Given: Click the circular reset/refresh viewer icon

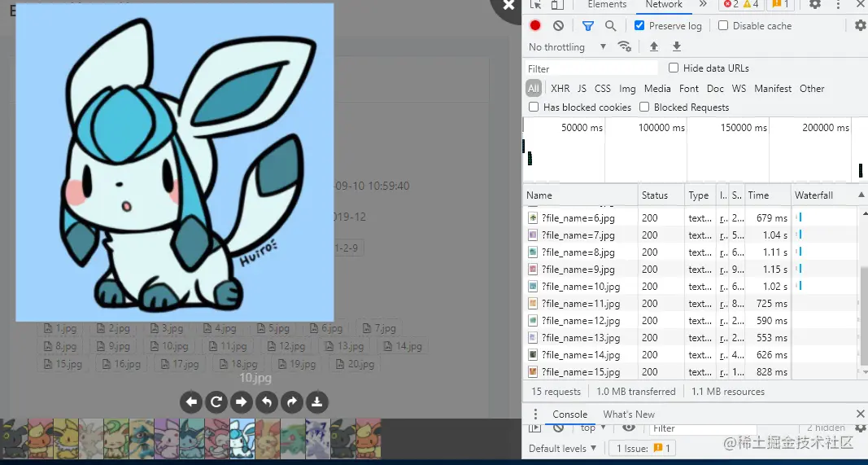Looking at the screenshot, I should [x=216, y=401].
